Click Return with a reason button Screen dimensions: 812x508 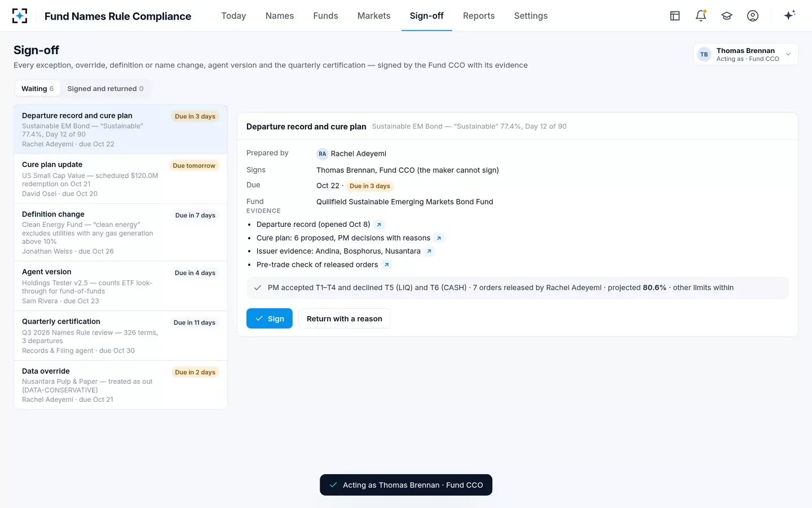click(x=345, y=318)
